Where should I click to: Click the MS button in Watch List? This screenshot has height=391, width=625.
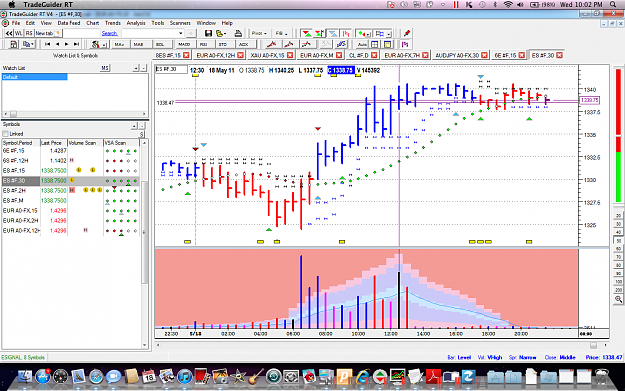point(104,68)
